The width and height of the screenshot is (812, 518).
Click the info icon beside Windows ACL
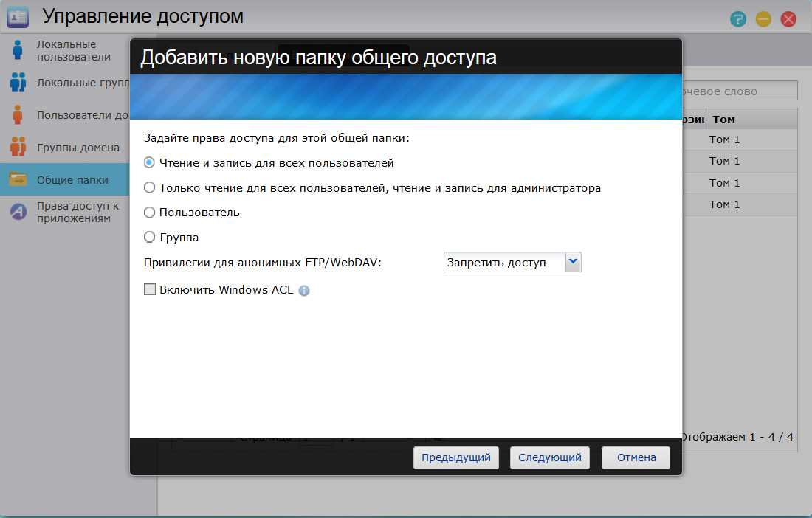coord(304,291)
